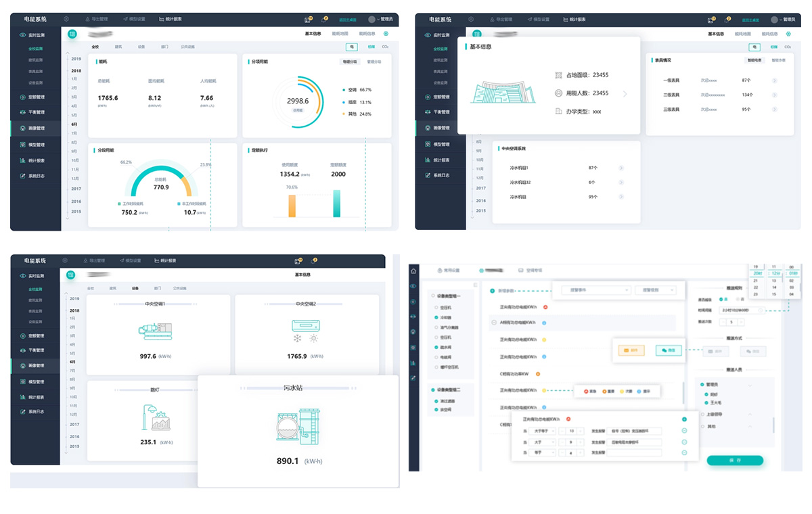Click the 时间间隔 time interval input field
Viewport: 812px width, 514px height.
coord(741,310)
